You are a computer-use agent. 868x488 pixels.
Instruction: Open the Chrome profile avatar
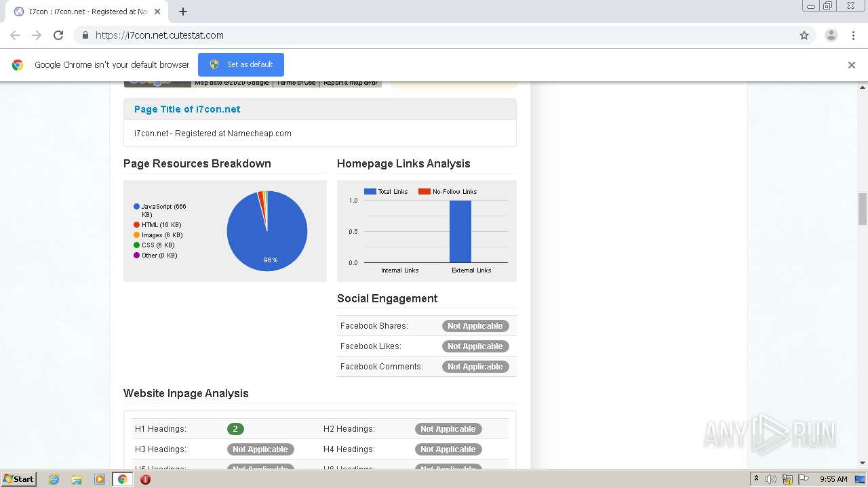click(x=831, y=35)
